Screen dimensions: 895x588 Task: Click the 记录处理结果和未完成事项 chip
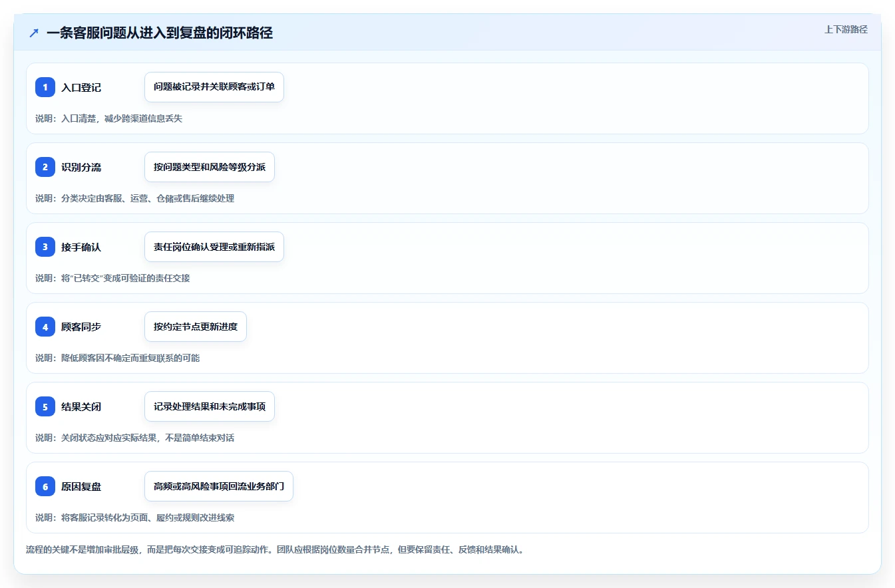coord(210,406)
